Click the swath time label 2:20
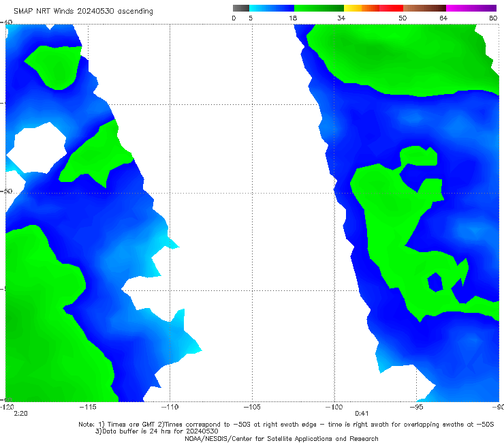 pos(20,414)
